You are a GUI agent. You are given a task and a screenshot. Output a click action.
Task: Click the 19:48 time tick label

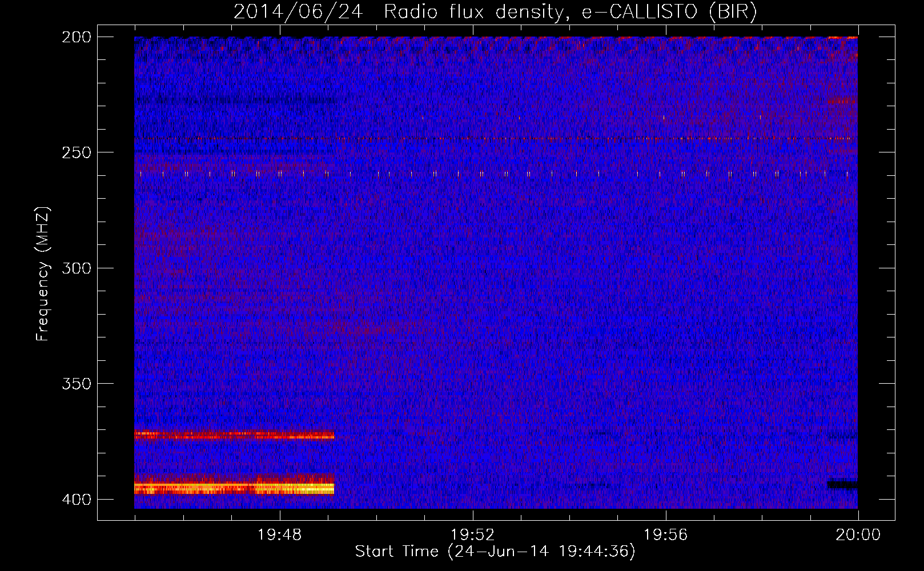coord(280,535)
